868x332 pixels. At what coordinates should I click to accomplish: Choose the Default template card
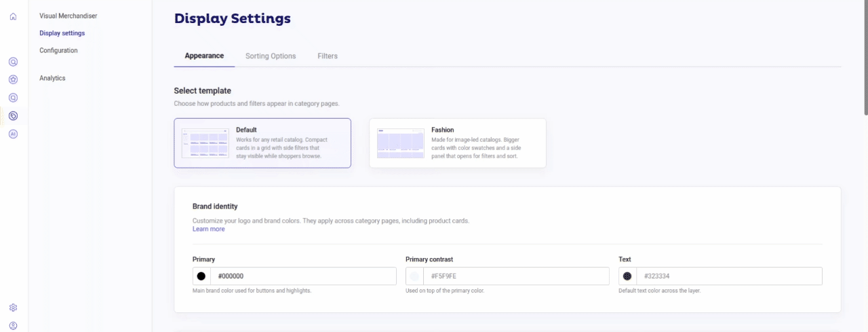click(x=262, y=143)
